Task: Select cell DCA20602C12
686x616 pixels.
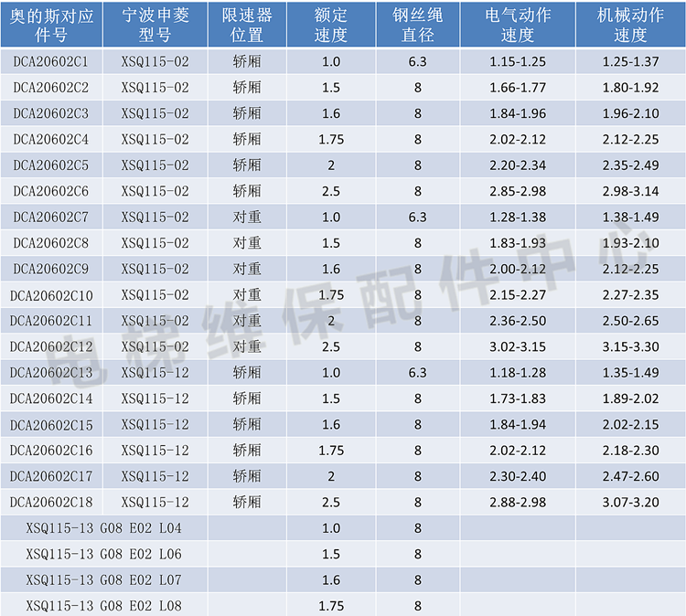Action: click(x=51, y=346)
